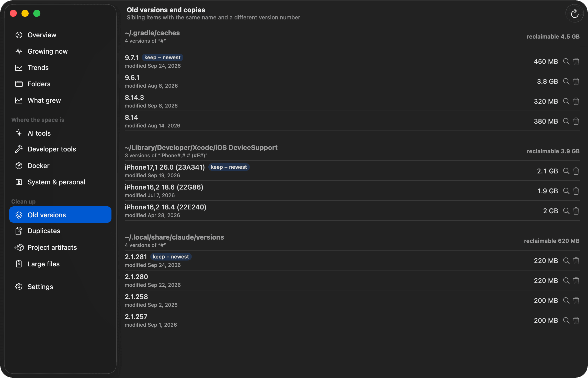Select Docker in sidebar

click(x=60, y=166)
